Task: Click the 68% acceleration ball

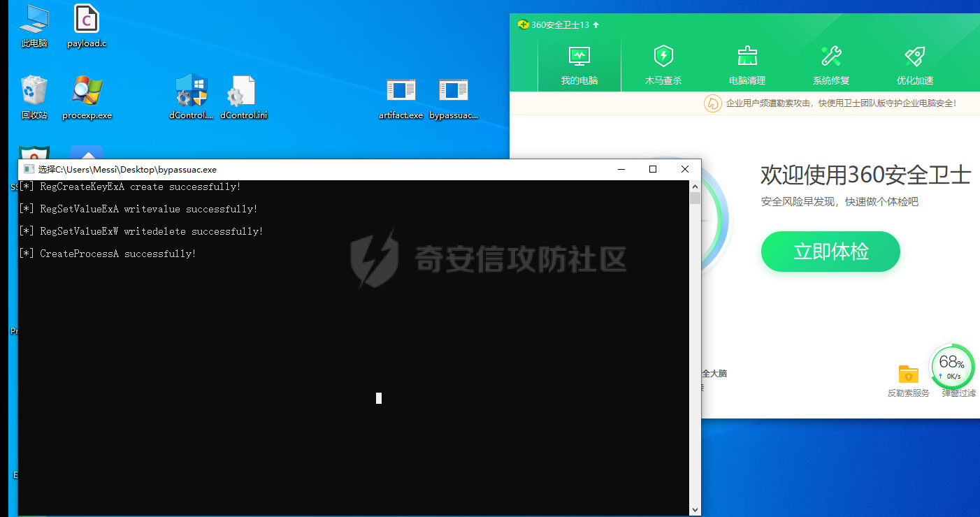Action: coord(951,366)
